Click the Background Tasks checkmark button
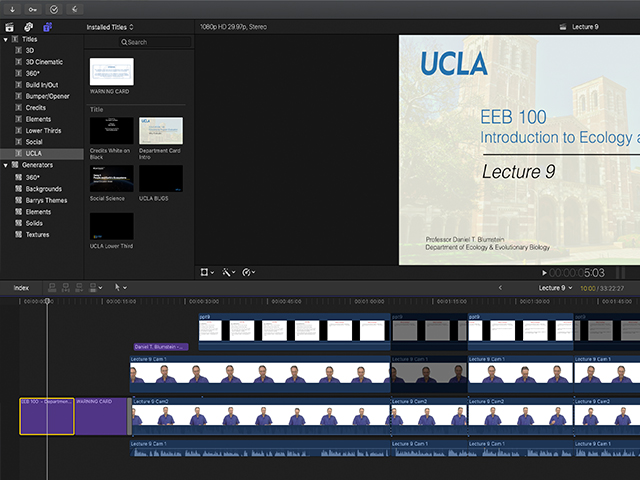Viewport: 640px width, 480px height. tap(54, 8)
